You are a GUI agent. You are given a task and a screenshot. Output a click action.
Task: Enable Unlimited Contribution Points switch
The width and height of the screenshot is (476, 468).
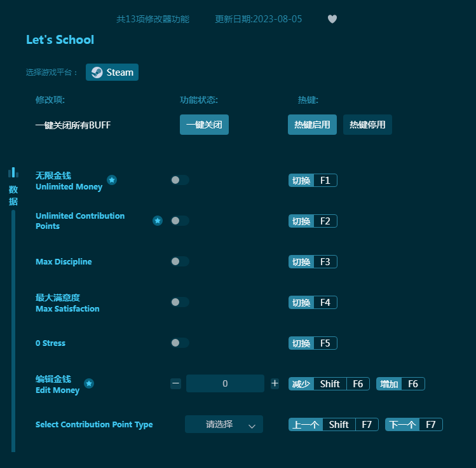coord(180,221)
